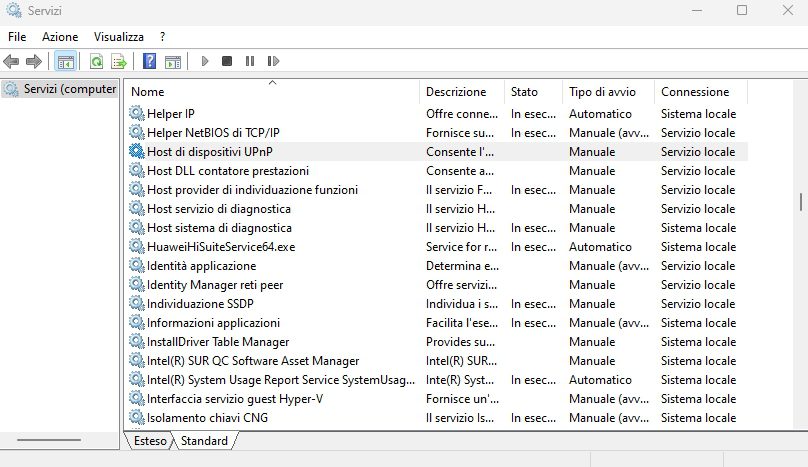Click gear icon of Interfaccia servizio guest Hyper-V
Viewport: 808px width, 467px height.
point(137,398)
